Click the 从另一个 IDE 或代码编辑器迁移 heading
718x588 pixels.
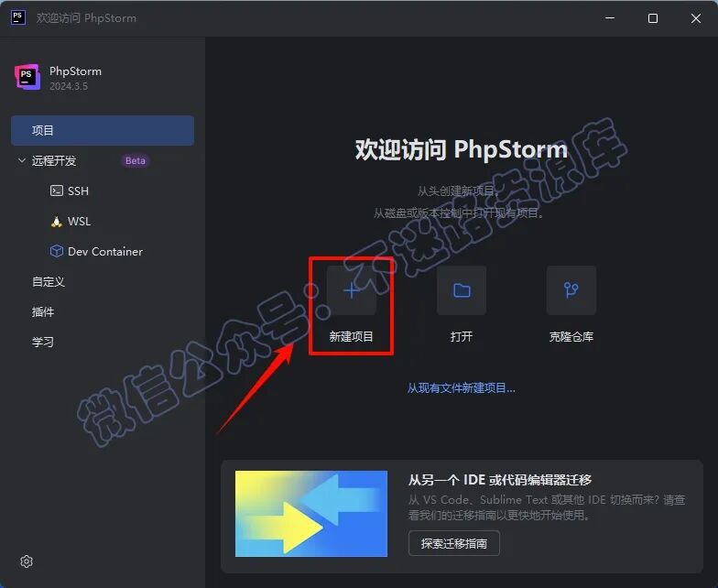[x=500, y=480]
